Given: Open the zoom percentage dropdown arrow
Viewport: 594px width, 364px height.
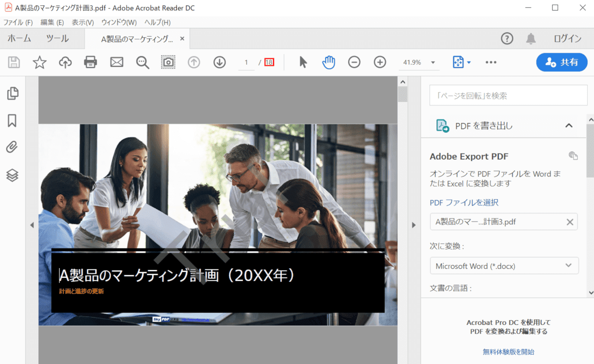Looking at the screenshot, I should [x=433, y=63].
